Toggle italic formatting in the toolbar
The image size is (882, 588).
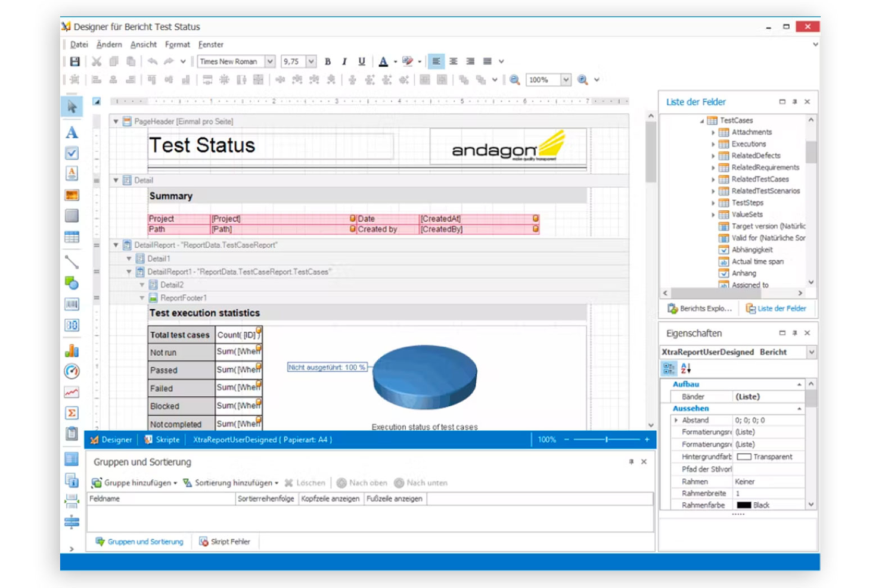coord(343,61)
